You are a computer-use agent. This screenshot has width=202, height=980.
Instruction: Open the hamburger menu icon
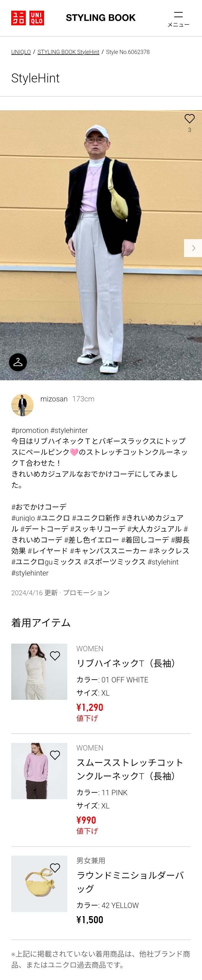[x=178, y=19]
